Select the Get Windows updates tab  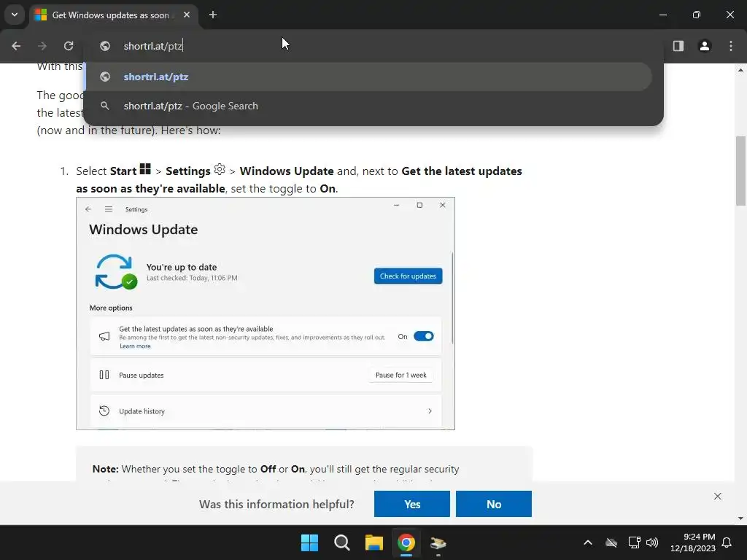pyautogui.click(x=113, y=15)
